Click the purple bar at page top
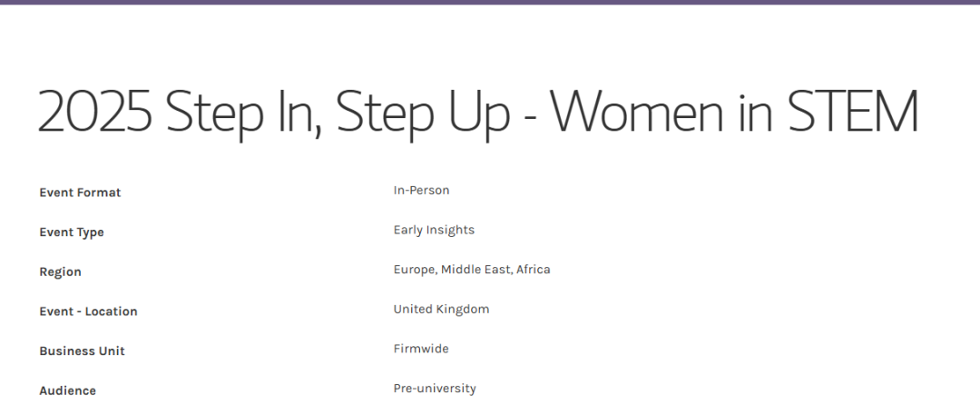Screen dimensions: 980x415 tap(490, 2)
